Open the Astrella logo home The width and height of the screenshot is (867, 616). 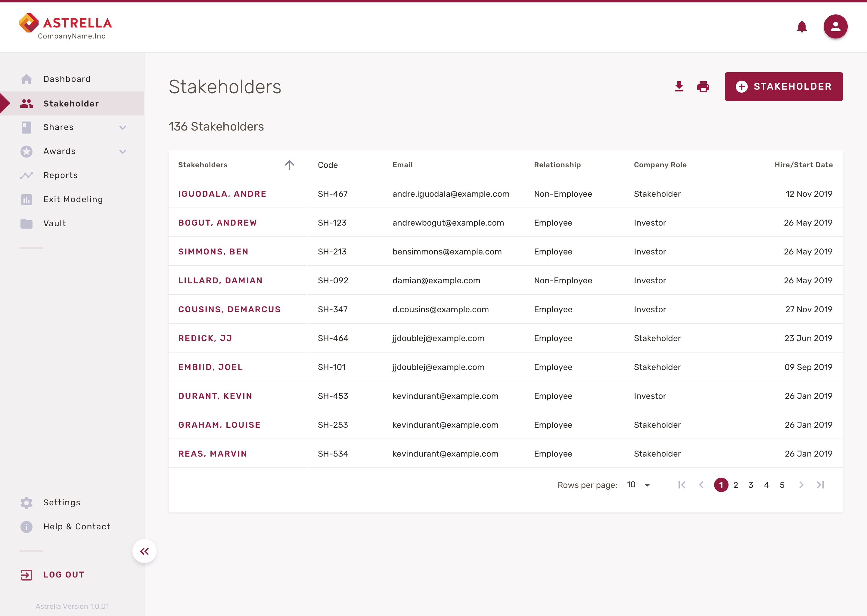66,26
